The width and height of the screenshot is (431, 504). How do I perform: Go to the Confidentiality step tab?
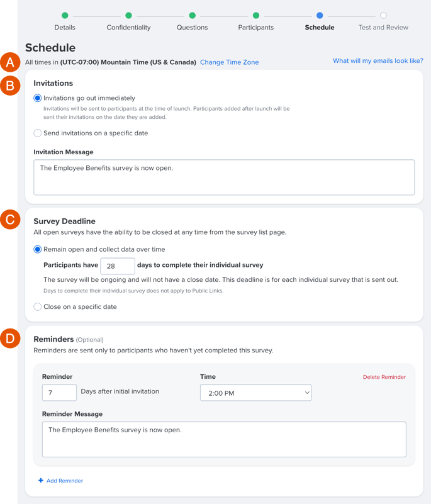pos(128,27)
